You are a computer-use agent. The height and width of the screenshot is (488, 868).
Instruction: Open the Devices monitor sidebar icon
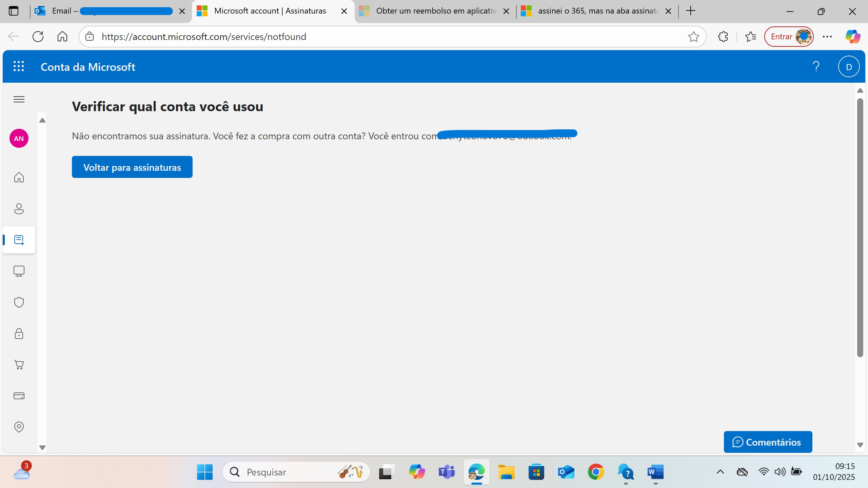[19, 271]
